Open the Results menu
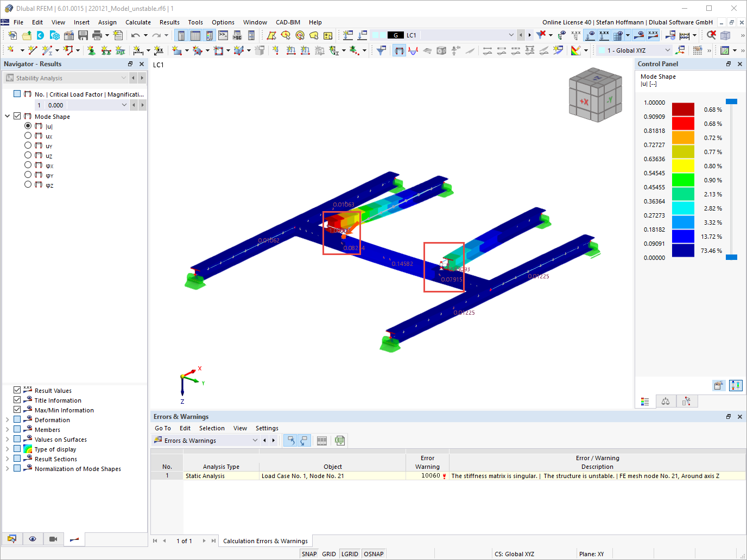The width and height of the screenshot is (747, 560). (169, 22)
